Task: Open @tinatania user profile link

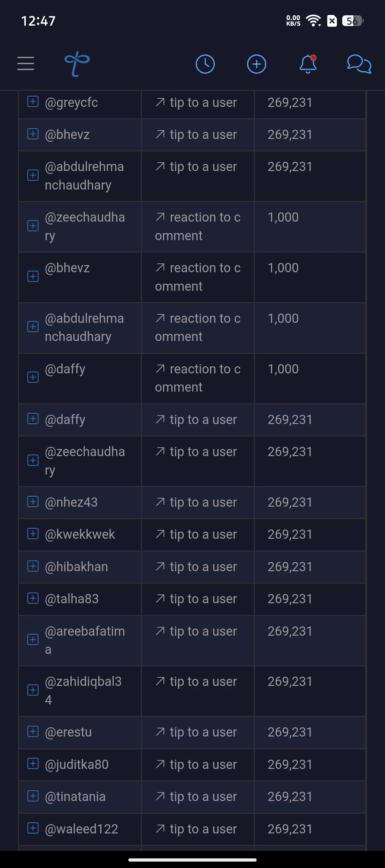Action: 75,796
